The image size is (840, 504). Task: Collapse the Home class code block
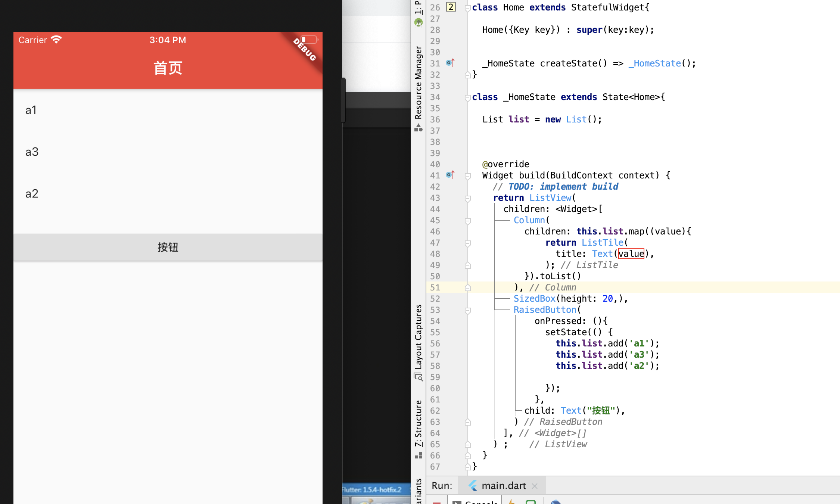[x=467, y=8]
